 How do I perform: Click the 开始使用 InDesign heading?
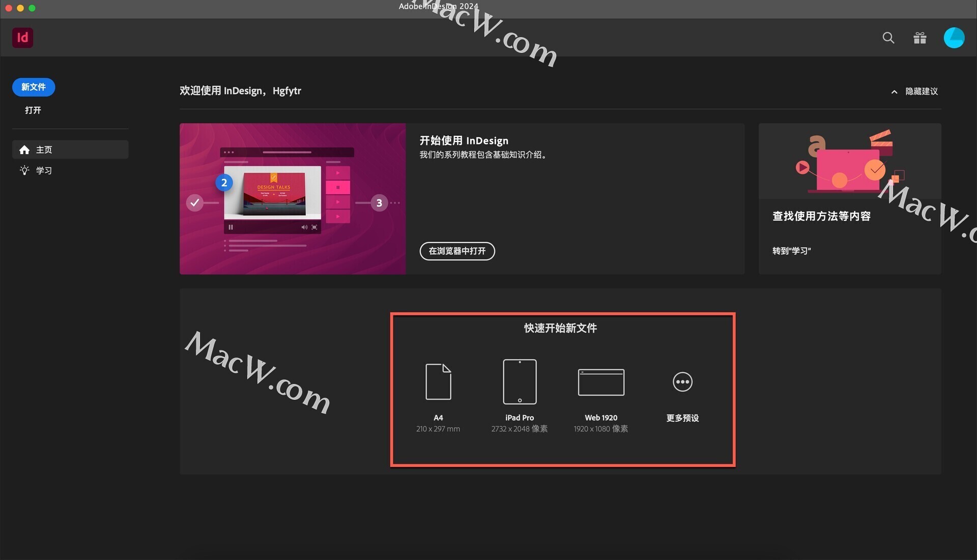point(464,140)
